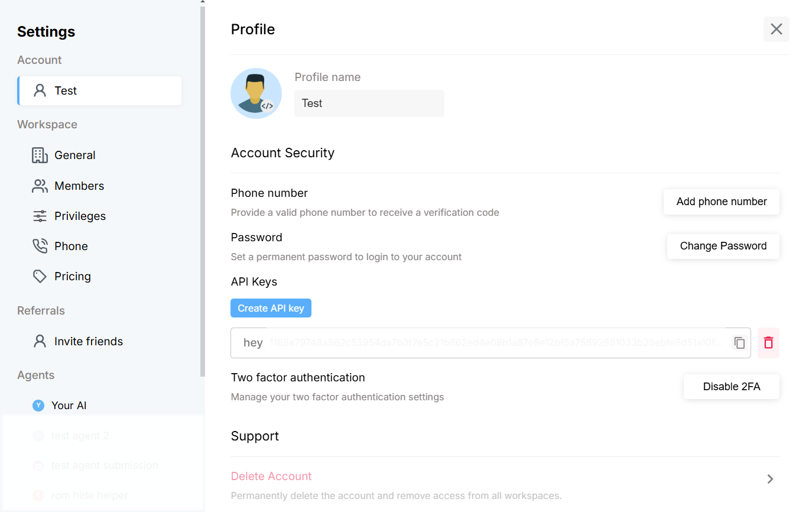Open the Your AI agent

coord(69,406)
